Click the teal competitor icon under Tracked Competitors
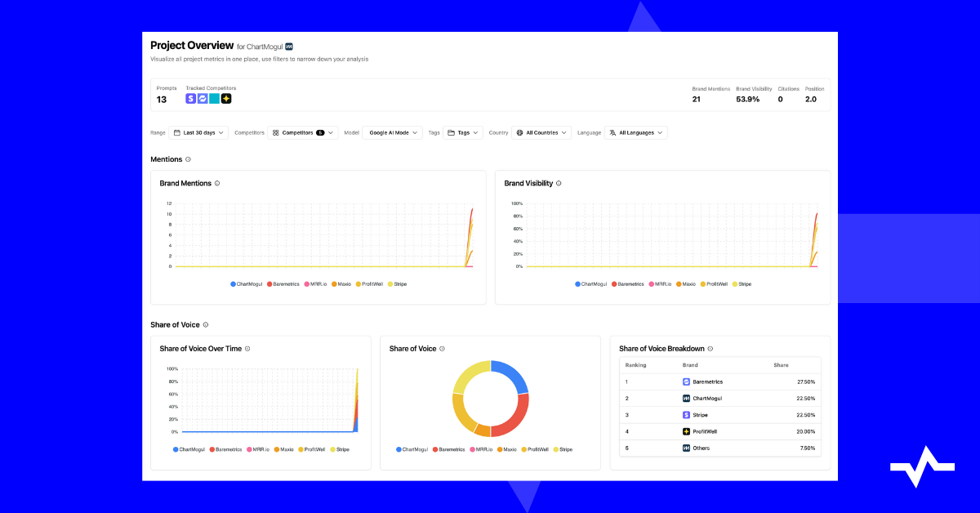Viewport: 980px width, 513px height. point(215,99)
